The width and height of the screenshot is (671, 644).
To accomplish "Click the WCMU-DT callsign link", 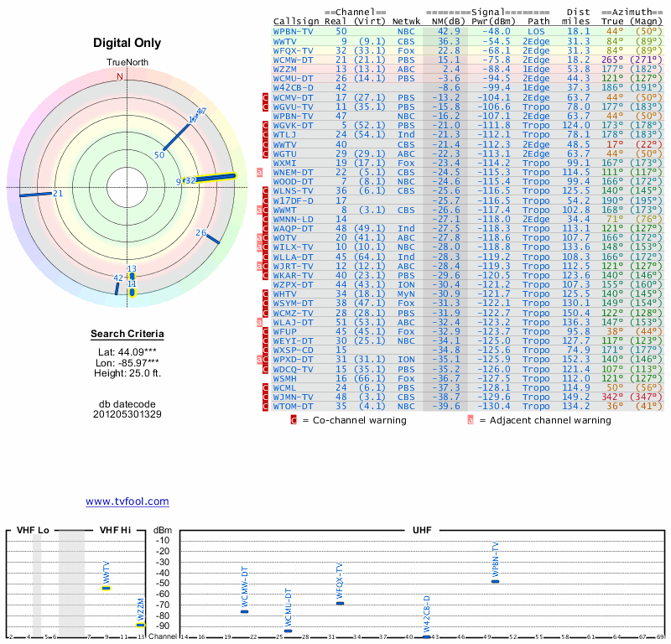I will [x=294, y=78].
